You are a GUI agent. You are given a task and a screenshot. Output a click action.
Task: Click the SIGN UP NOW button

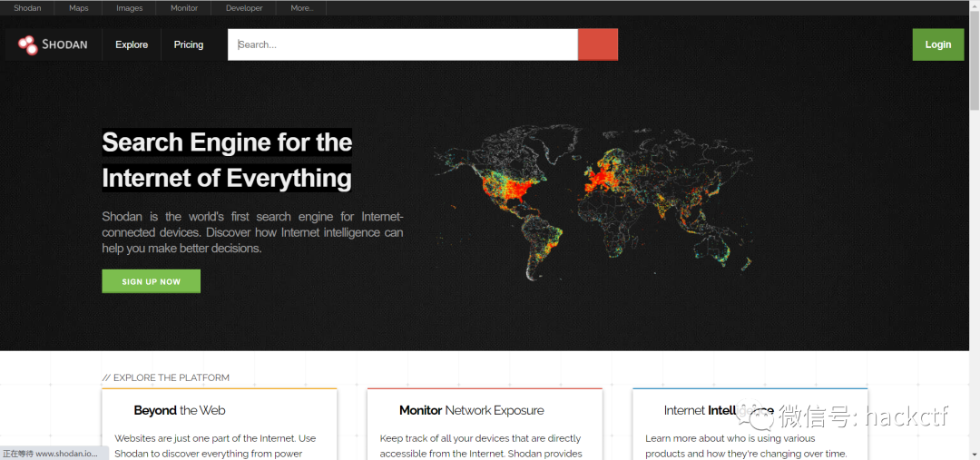[152, 281]
